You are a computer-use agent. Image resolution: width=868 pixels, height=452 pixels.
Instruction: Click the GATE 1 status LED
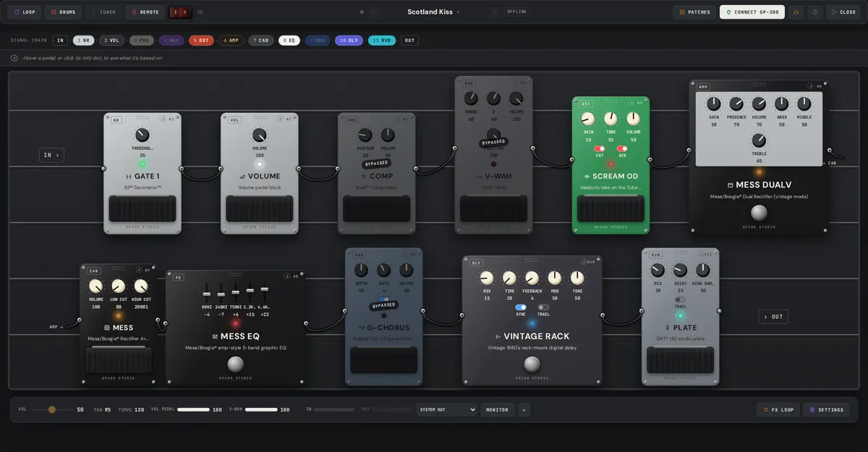tap(142, 164)
